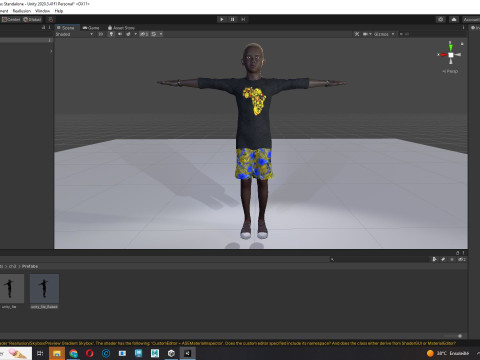The width and height of the screenshot is (480, 360).
Task: Click the Step frame button
Action: tap(243, 19)
